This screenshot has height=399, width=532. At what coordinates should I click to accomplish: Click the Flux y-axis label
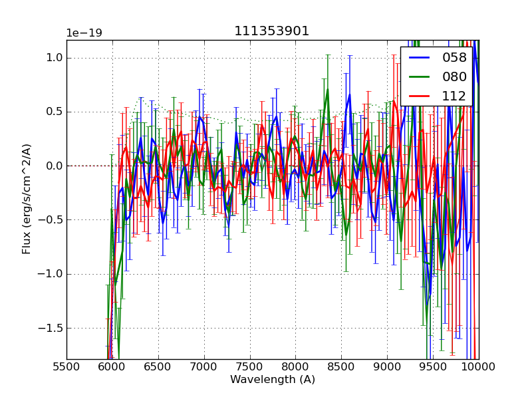click(x=27, y=199)
